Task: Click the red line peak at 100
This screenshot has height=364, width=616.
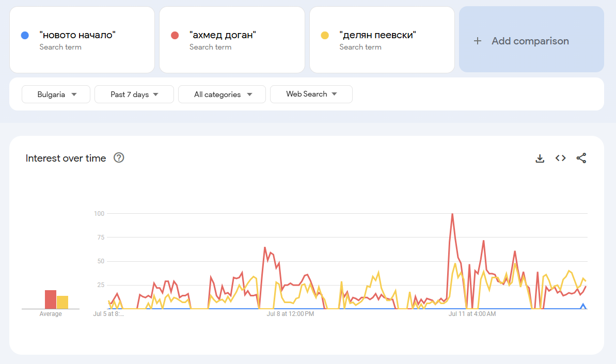Action: (452, 214)
